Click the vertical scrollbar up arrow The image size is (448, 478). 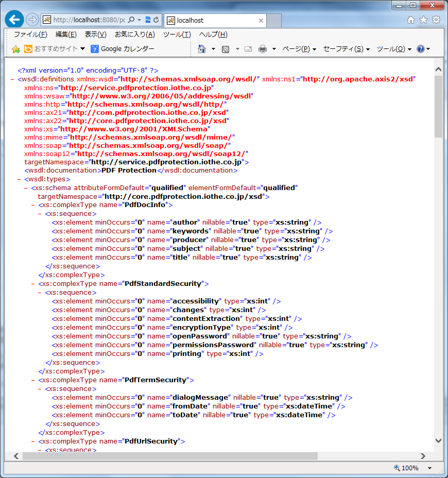(439, 69)
